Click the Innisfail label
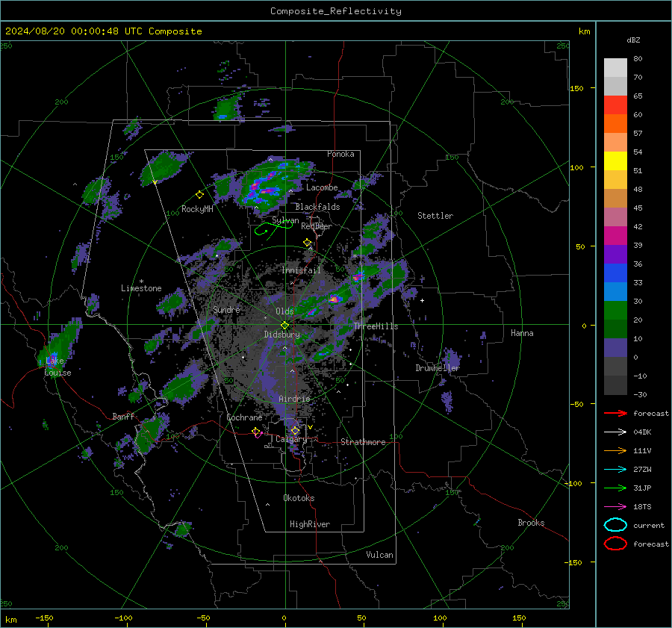 pyautogui.click(x=301, y=270)
